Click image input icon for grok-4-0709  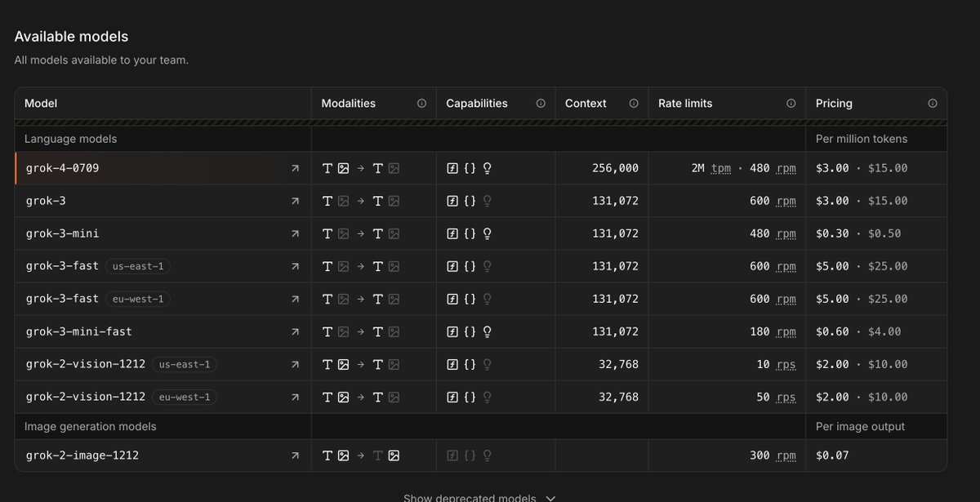click(x=344, y=168)
